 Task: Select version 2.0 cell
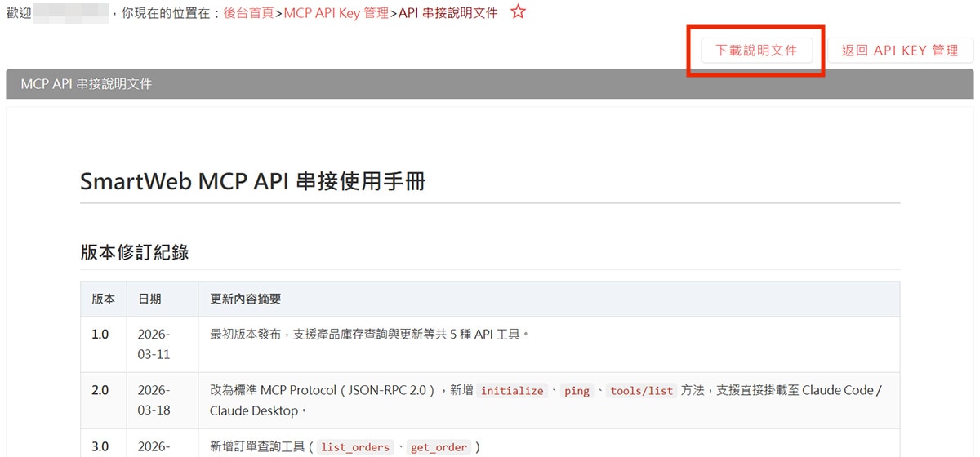click(104, 400)
